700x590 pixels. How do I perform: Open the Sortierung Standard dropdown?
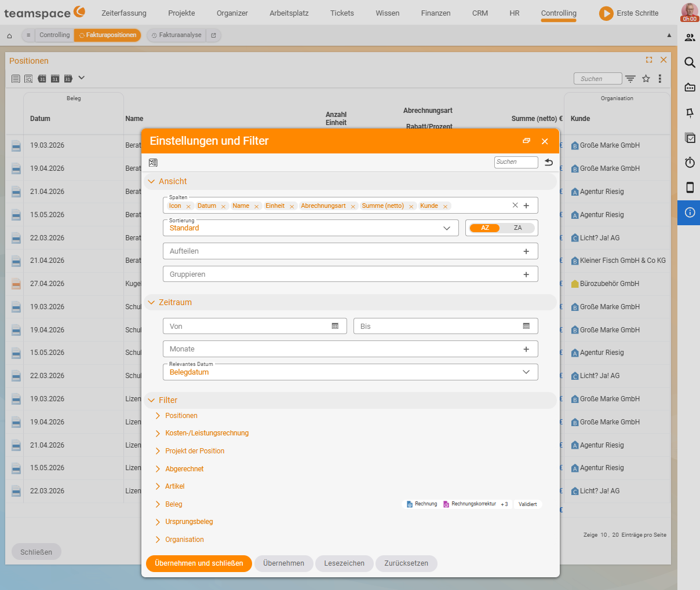click(311, 228)
